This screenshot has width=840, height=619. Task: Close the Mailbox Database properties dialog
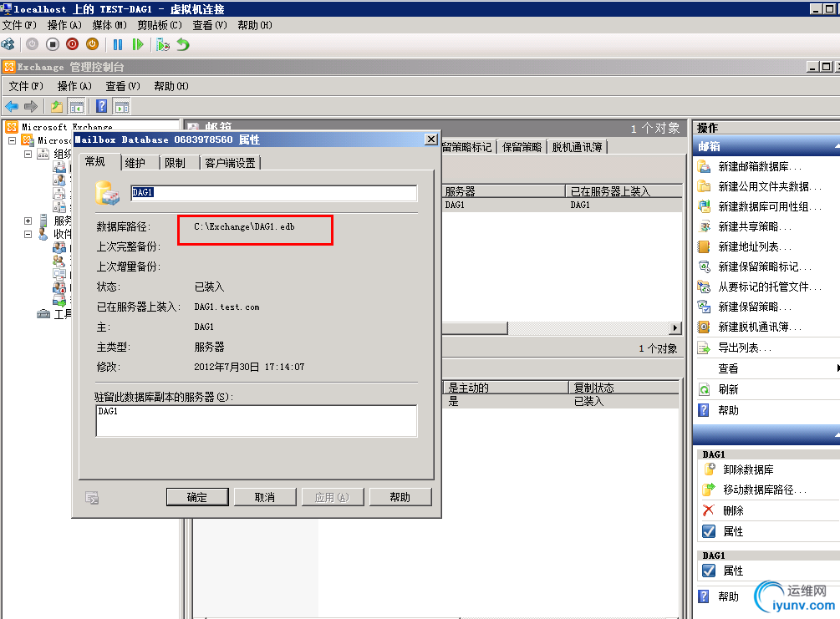coord(431,140)
